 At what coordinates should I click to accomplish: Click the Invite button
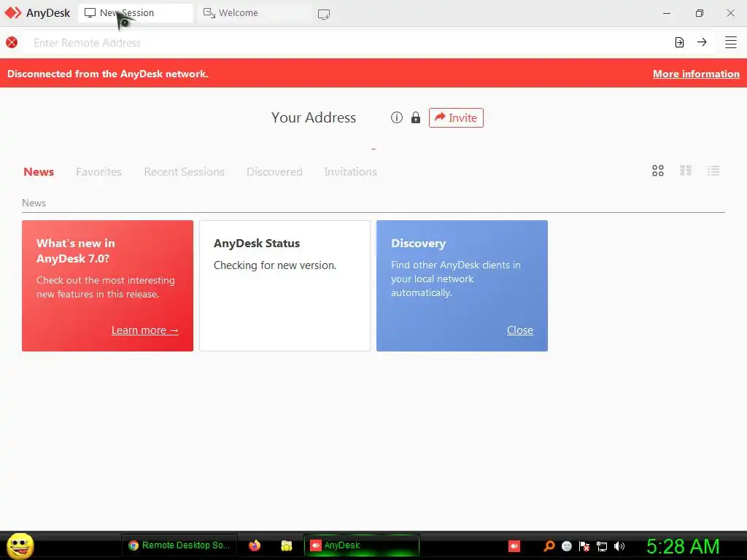pyautogui.click(x=456, y=117)
